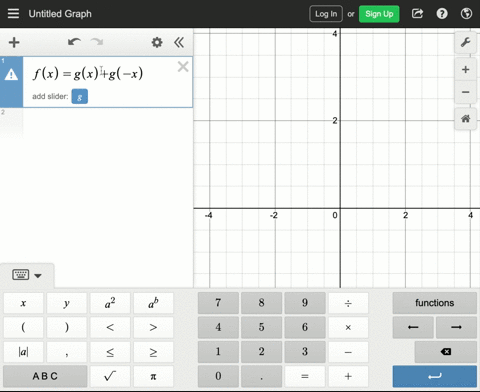
Task: Reset graph to default home view
Action: (466, 118)
